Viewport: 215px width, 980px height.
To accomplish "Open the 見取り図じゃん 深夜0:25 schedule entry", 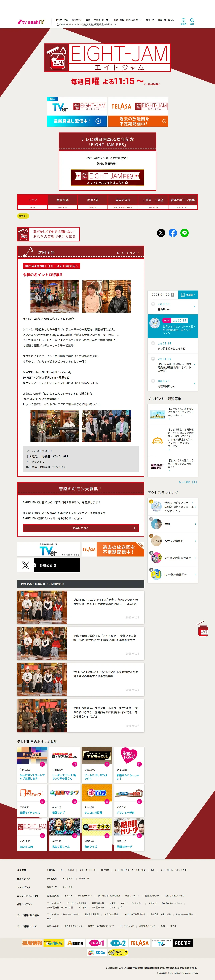I will (x=173, y=383).
